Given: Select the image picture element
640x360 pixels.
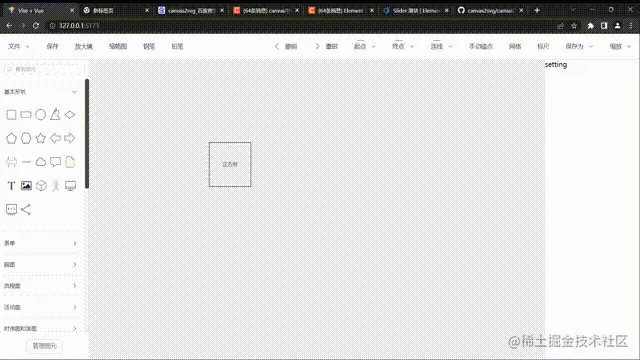Looking at the screenshot, I should (x=26, y=186).
